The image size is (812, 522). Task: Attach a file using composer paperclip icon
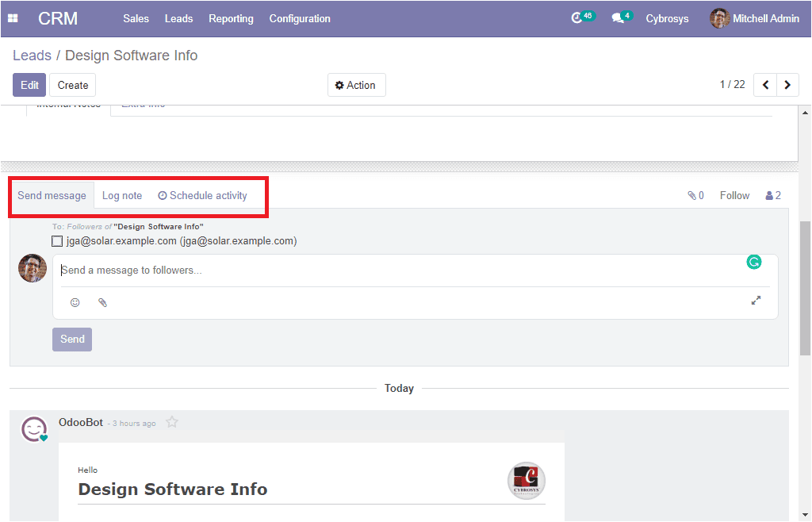102,302
